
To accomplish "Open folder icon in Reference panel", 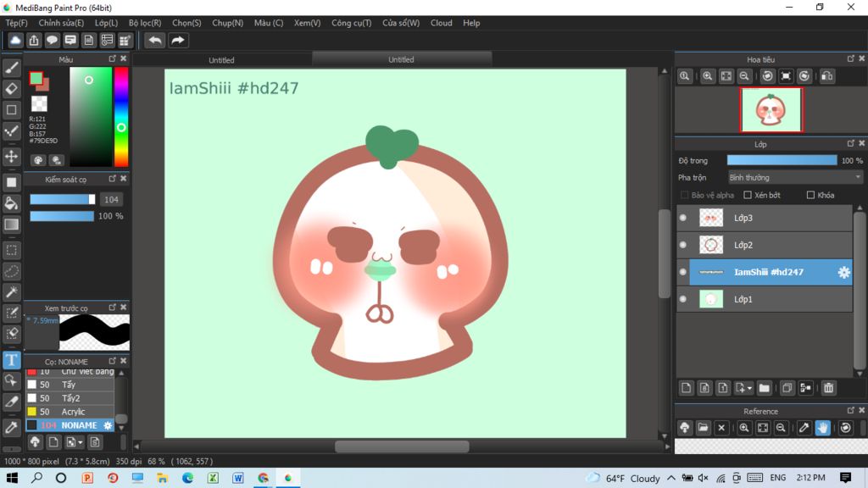I will [703, 428].
